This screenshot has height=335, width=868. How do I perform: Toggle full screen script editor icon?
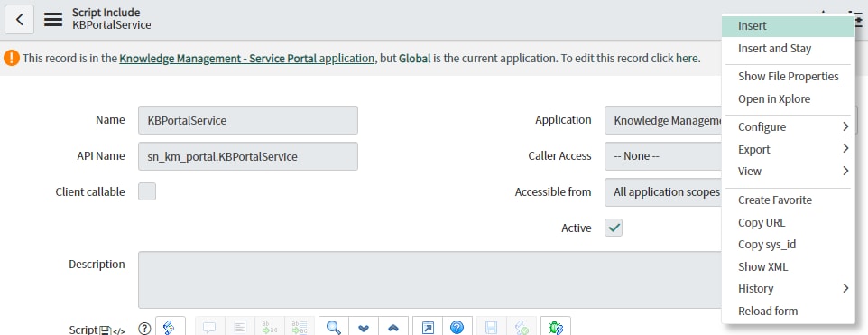[x=428, y=327]
